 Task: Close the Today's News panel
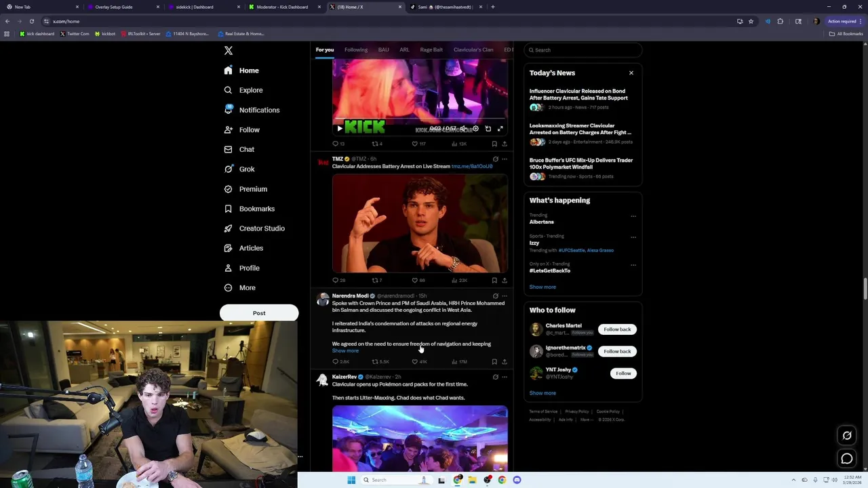(x=631, y=73)
